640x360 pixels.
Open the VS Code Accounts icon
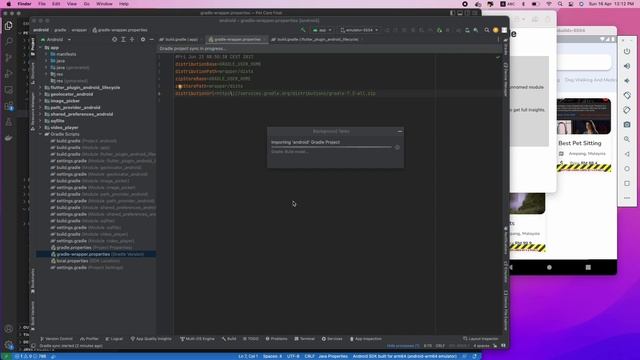(x=9, y=329)
